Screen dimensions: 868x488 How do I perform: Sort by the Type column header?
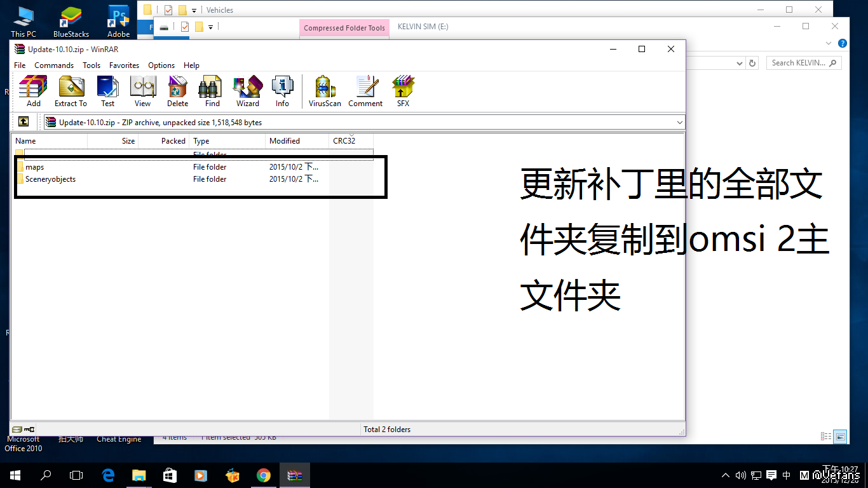click(227, 140)
